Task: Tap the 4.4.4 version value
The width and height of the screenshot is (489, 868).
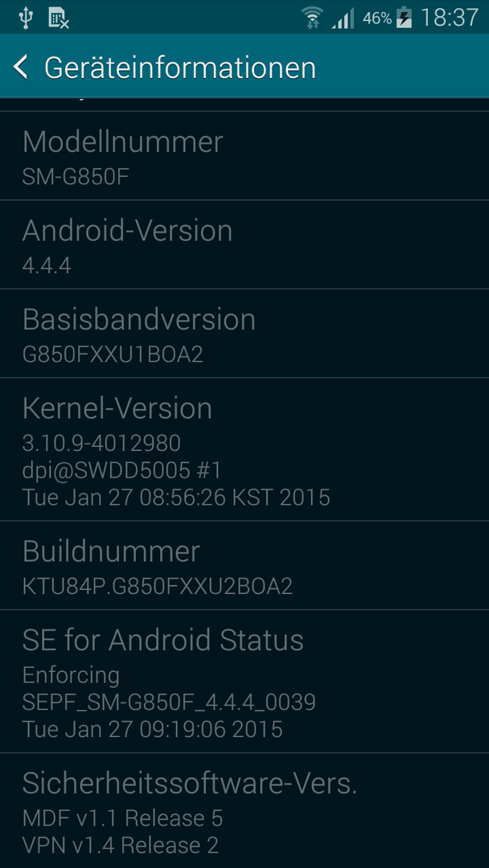Action: pos(47,266)
